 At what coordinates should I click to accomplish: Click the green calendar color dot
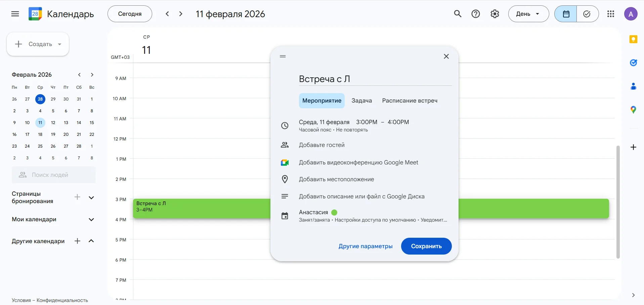coord(334,213)
